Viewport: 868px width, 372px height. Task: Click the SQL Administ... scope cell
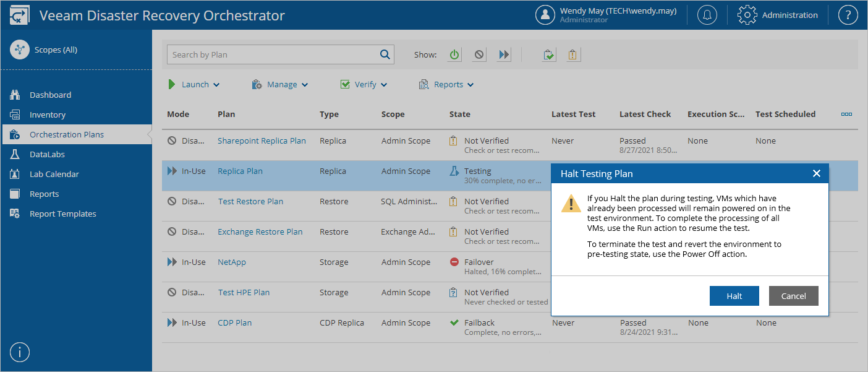pyautogui.click(x=409, y=201)
